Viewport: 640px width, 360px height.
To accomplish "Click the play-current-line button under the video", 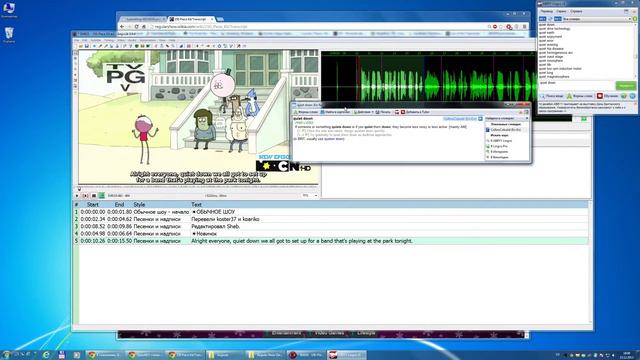I will click(x=85, y=196).
